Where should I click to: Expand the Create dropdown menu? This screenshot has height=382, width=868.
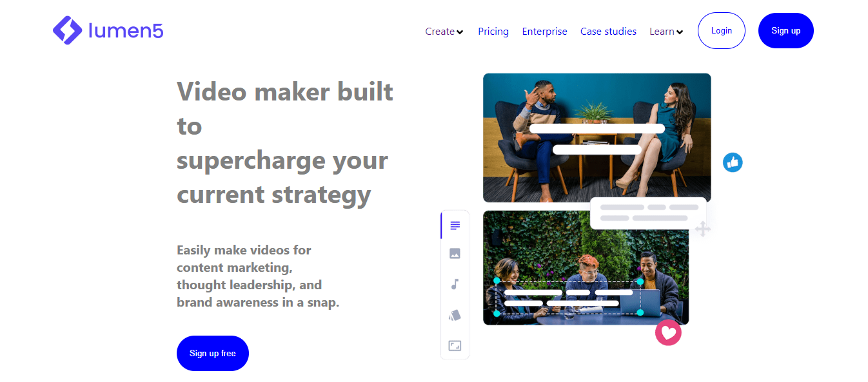point(444,32)
